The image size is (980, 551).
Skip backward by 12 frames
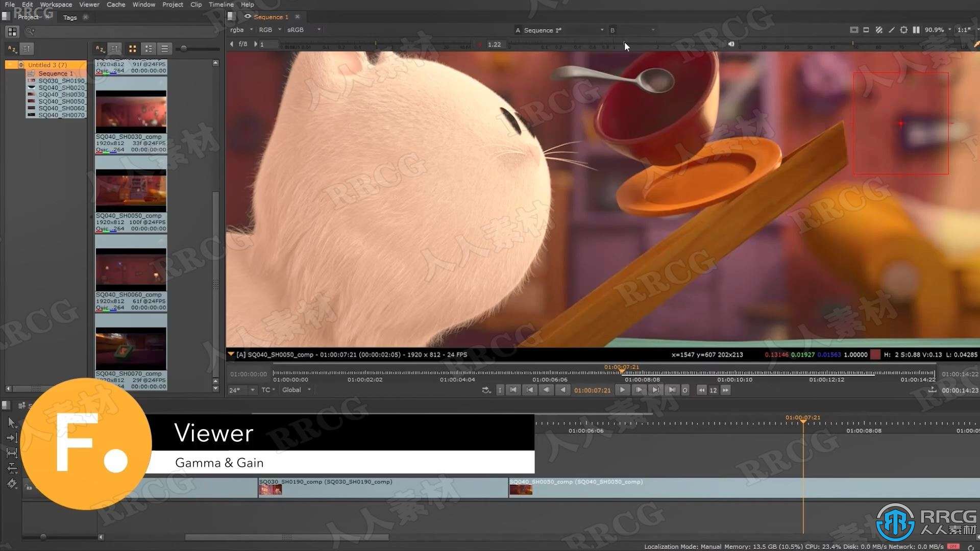point(702,390)
